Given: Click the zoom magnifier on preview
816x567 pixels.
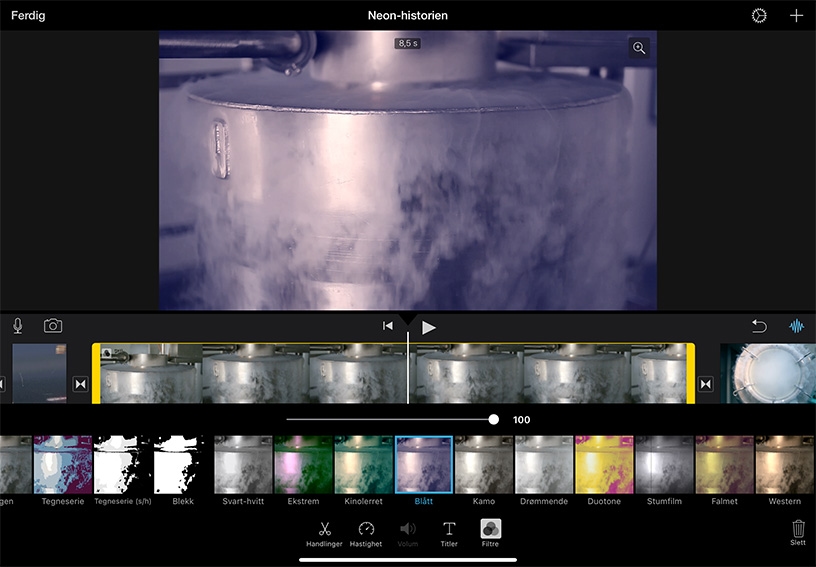Looking at the screenshot, I should (x=639, y=48).
